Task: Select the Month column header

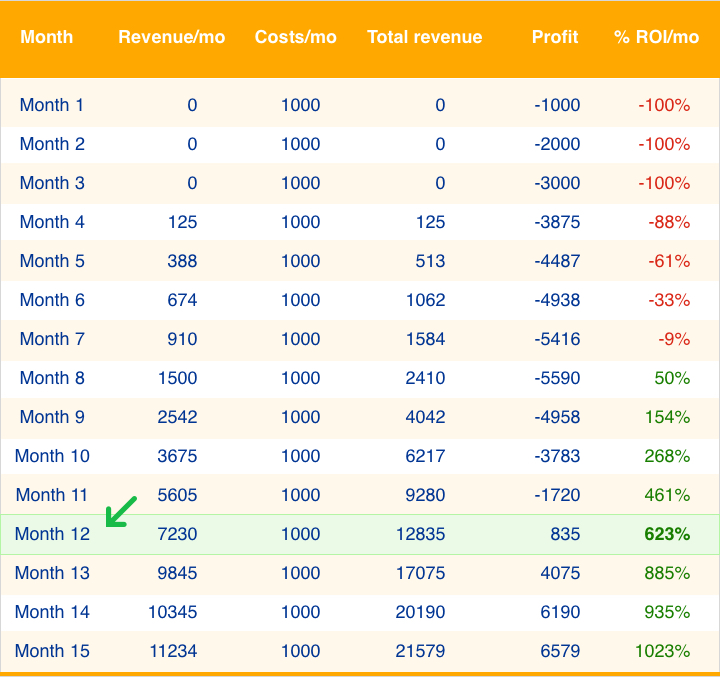Action: point(46,37)
